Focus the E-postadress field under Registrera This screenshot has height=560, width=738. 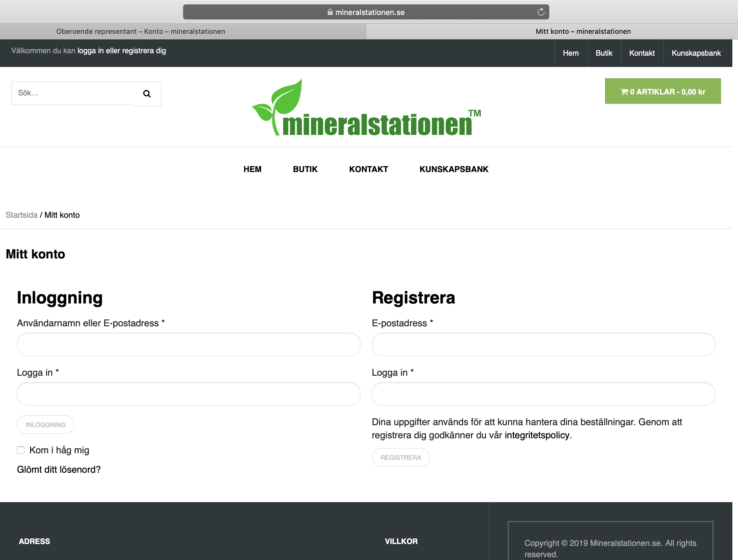[x=543, y=344]
